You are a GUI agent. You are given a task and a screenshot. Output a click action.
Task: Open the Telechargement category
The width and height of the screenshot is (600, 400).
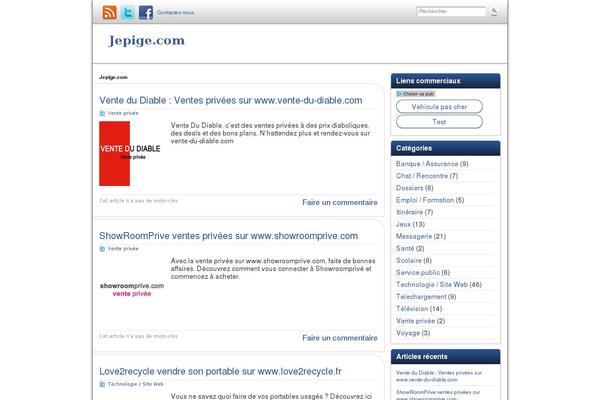[421, 297]
